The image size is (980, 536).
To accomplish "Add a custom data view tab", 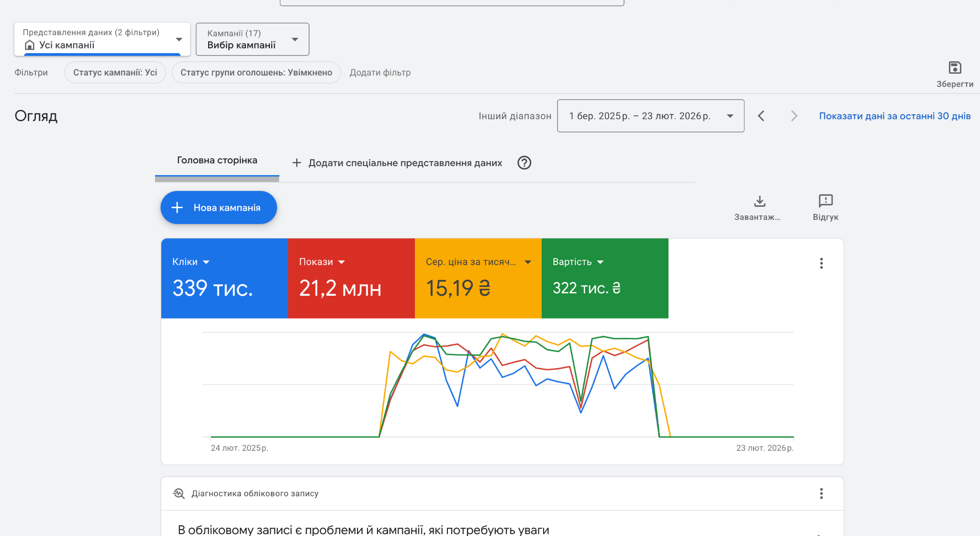I will [397, 163].
